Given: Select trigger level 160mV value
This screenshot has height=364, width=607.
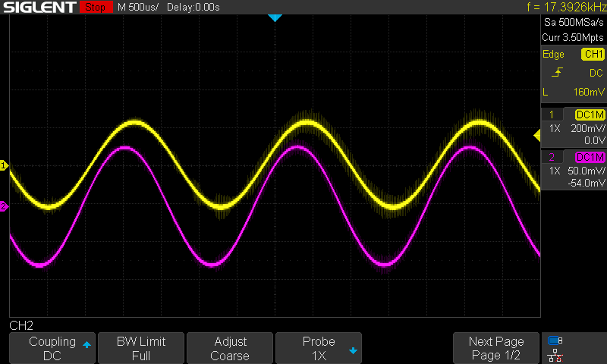Looking at the screenshot, I should tap(589, 92).
